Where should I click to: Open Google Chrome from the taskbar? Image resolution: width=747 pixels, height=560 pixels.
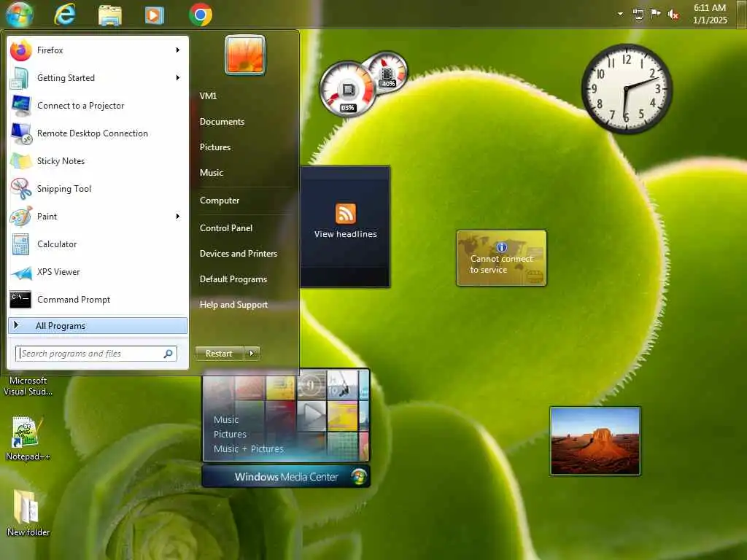(201, 15)
